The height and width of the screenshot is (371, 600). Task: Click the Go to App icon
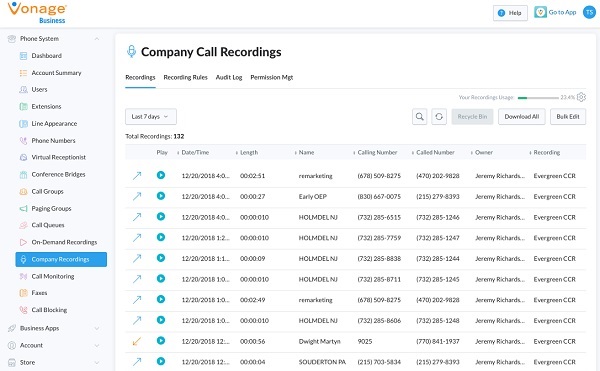pos(540,12)
